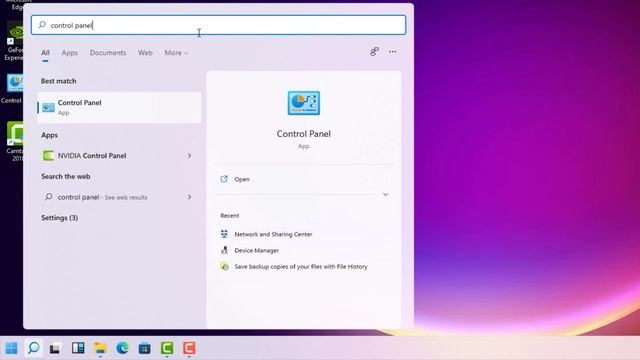
Task: Click the NVIDIA Control Panel app icon
Action: [48, 156]
